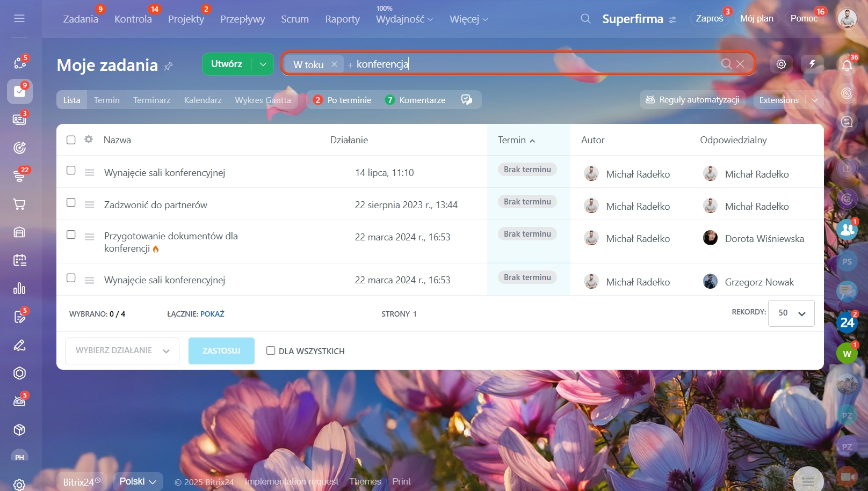Check the Zadzwonić do partnerów row
The width and height of the screenshot is (868, 491).
[71, 202]
